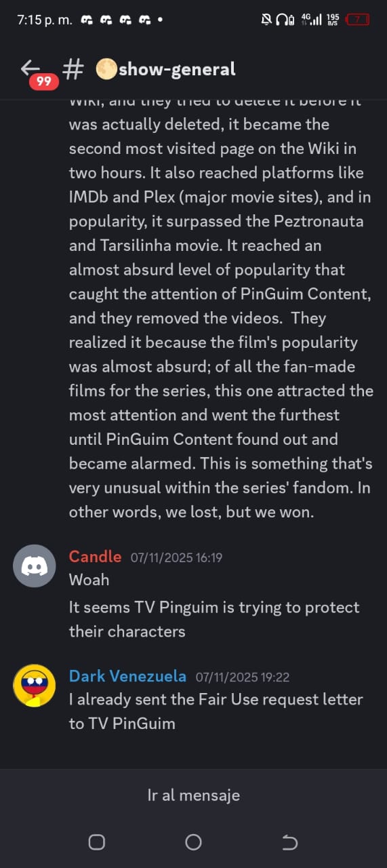Image resolution: width=387 pixels, height=868 pixels.
Task: Tap the Candle username
Action: [95, 557]
